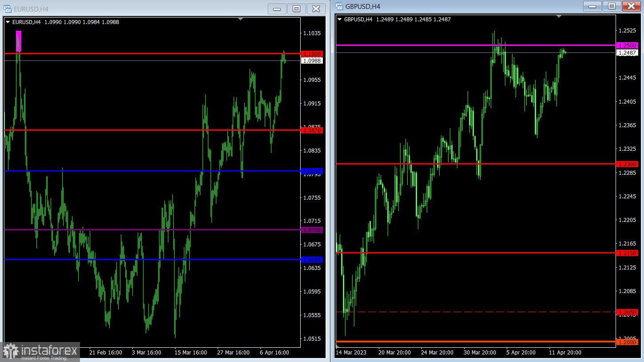Click the 1.2445 value on GBPUSD price scale
Viewport: 644px width, 362px height.
tap(627, 78)
